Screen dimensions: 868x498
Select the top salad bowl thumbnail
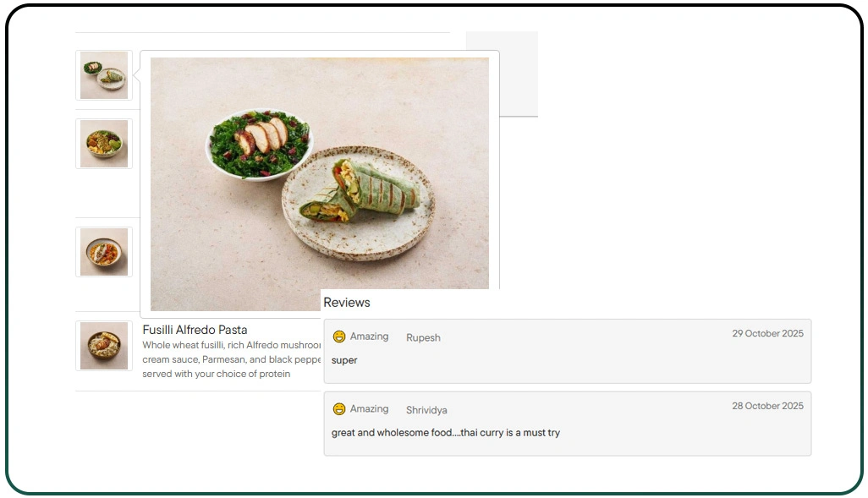point(103,74)
